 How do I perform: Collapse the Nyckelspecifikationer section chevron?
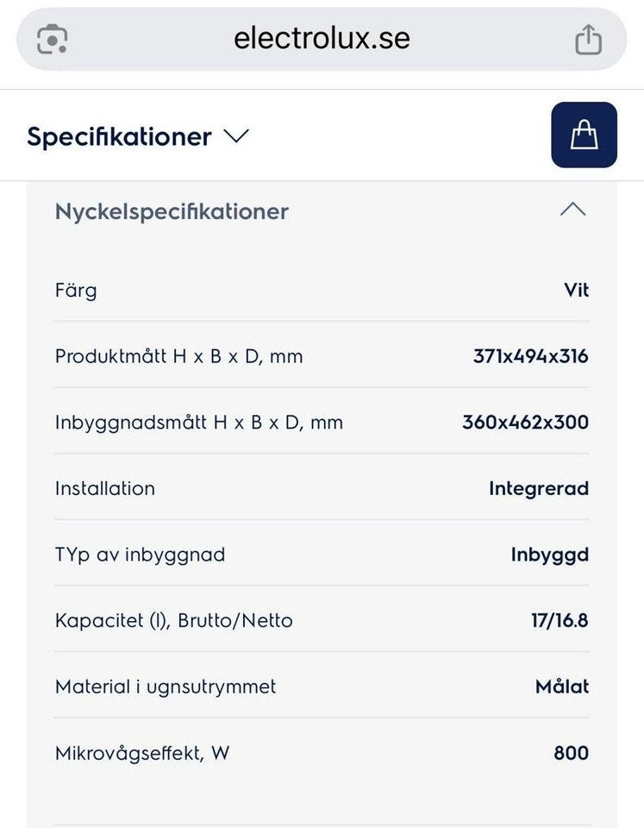572,210
